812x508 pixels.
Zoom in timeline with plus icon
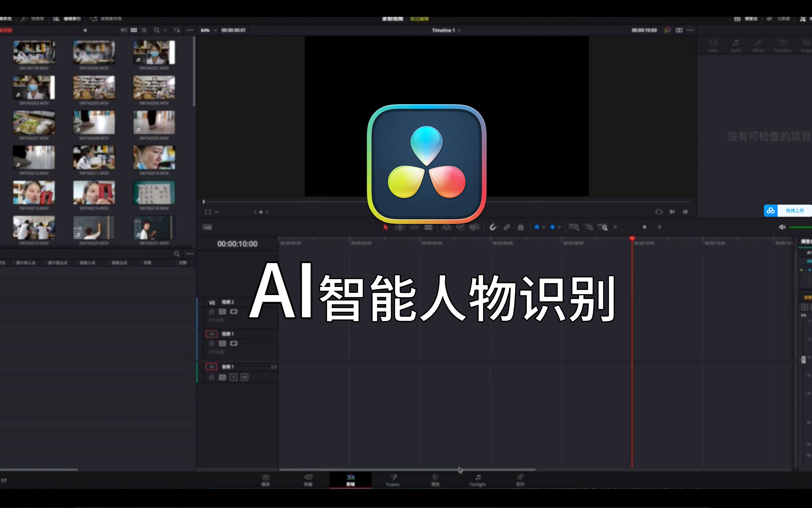click(x=659, y=227)
